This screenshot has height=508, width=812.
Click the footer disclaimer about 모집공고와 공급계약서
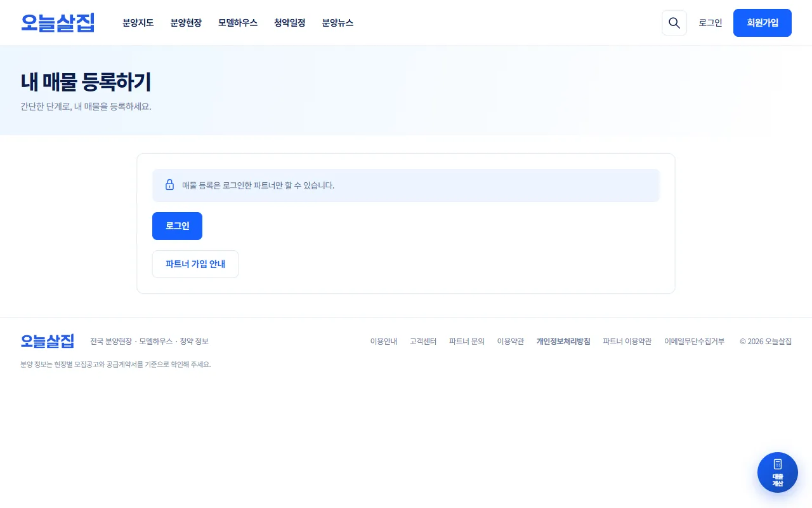115,364
